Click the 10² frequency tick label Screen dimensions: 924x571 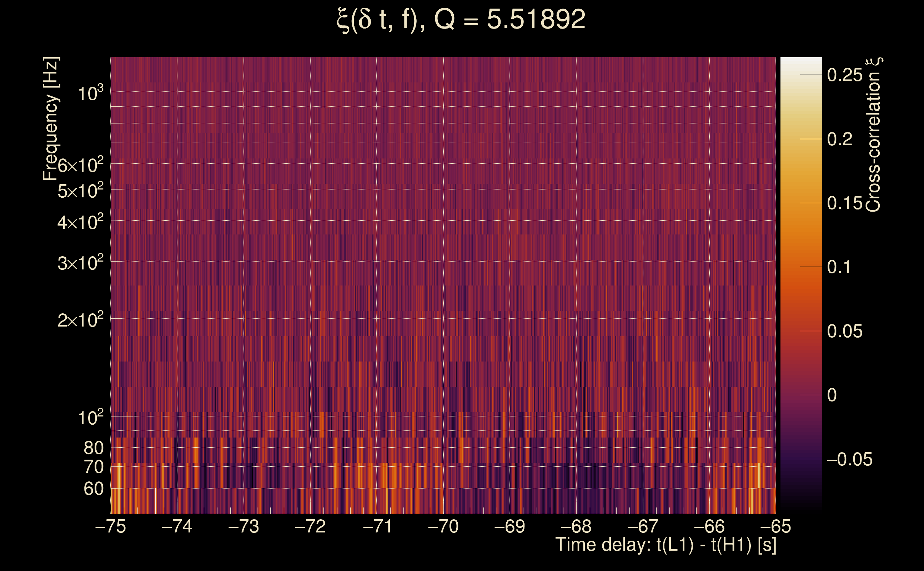[90, 418]
